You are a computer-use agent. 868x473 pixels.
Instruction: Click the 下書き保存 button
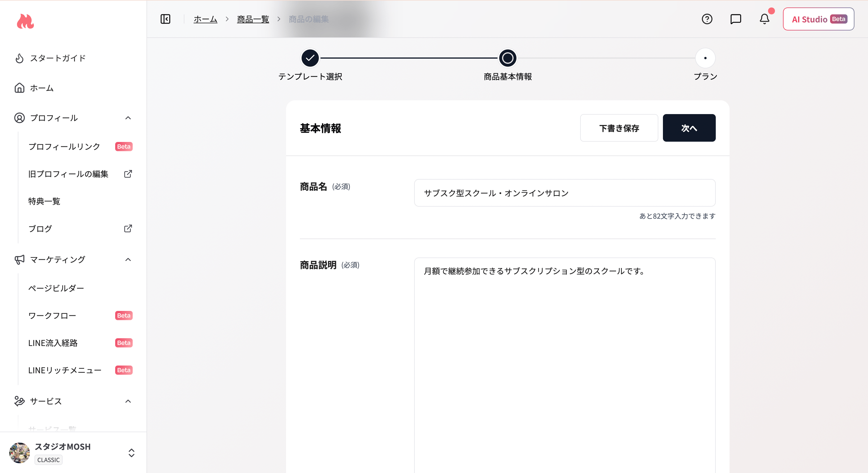coord(619,128)
